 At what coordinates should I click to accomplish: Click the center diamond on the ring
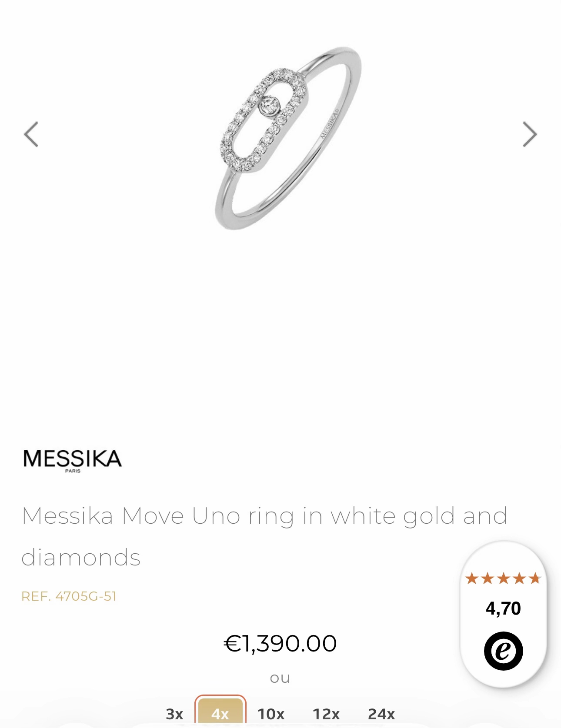click(x=270, y=106)
